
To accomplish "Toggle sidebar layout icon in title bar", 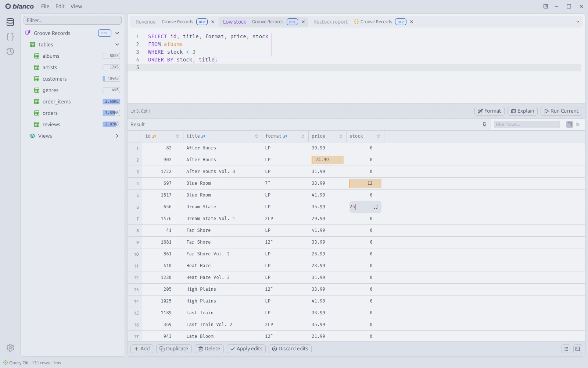I will 546,6.
